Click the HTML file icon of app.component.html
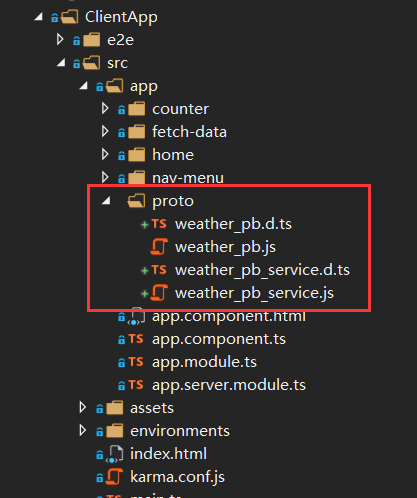The width and height of the screenshot is (417, 498). (136, 316)
